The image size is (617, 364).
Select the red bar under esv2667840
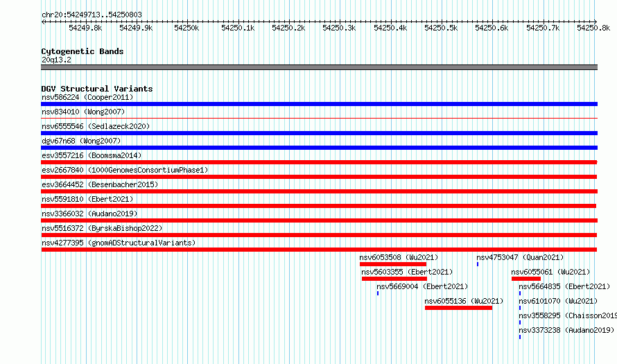click(x=319, y=177)
